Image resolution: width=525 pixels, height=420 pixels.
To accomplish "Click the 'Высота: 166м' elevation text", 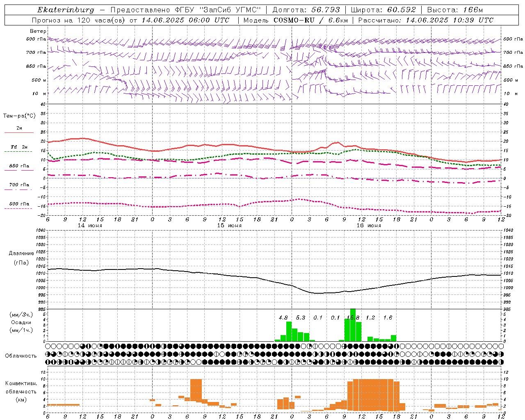I will point(455,10).
